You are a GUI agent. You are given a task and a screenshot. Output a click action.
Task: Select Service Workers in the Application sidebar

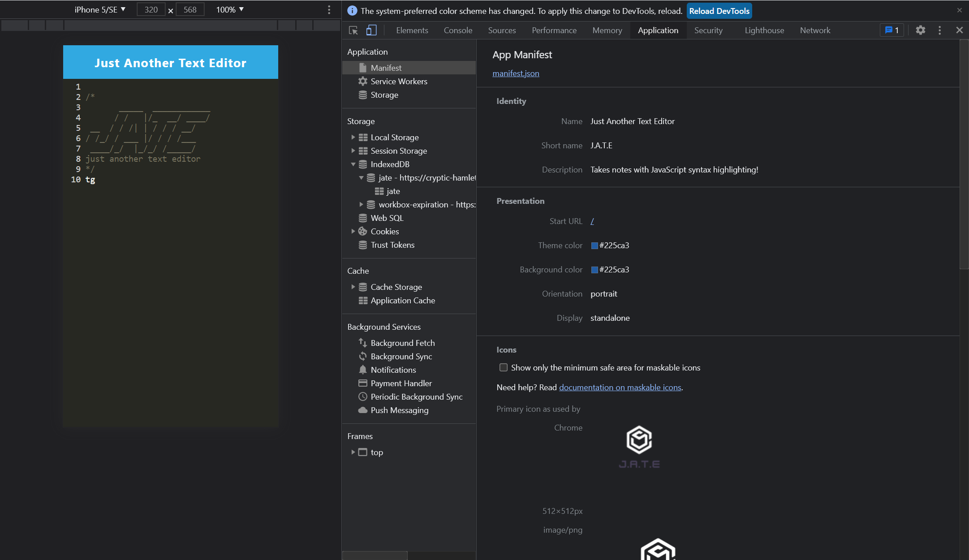[398, 81]
